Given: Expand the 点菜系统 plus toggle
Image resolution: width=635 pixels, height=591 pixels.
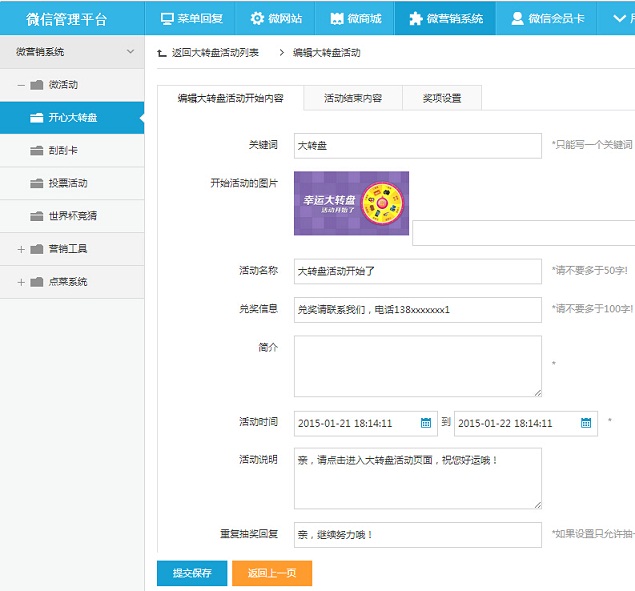Looking at the screenshot, I should 21,282.
